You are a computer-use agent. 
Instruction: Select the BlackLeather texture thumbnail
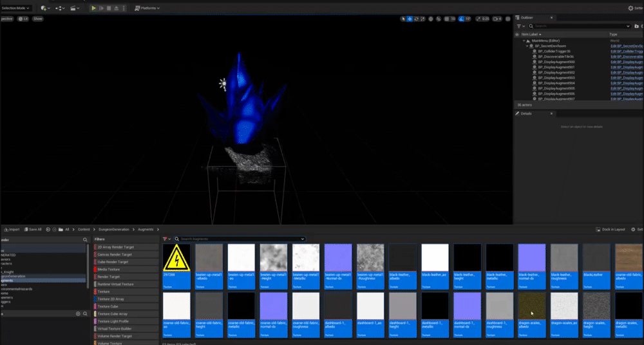(x=596, y=266)
